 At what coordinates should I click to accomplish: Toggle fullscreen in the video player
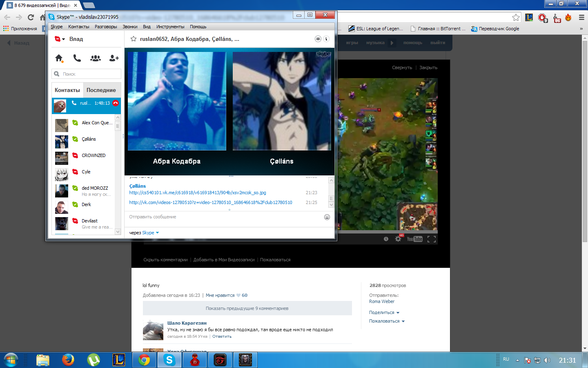click(x=432, y=239)
